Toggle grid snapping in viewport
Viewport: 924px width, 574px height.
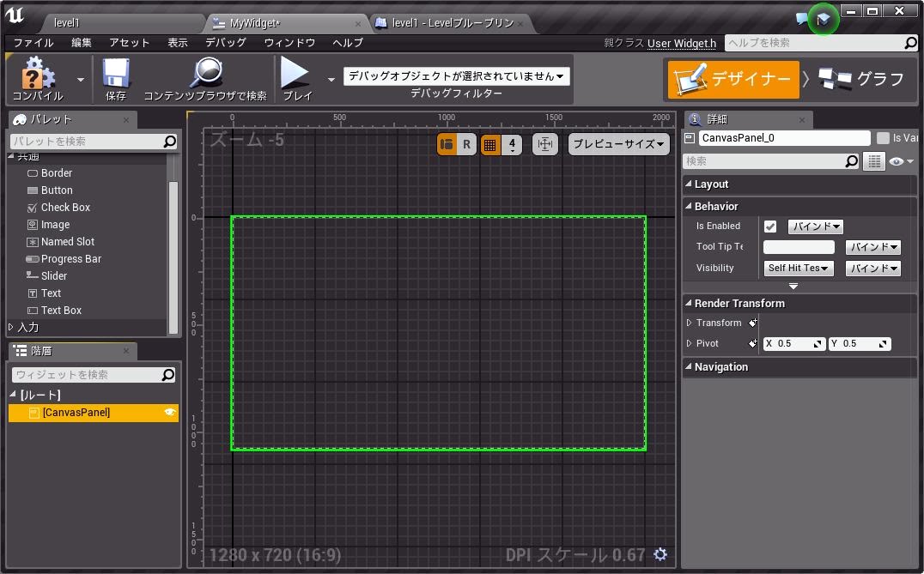click(490, 144)
